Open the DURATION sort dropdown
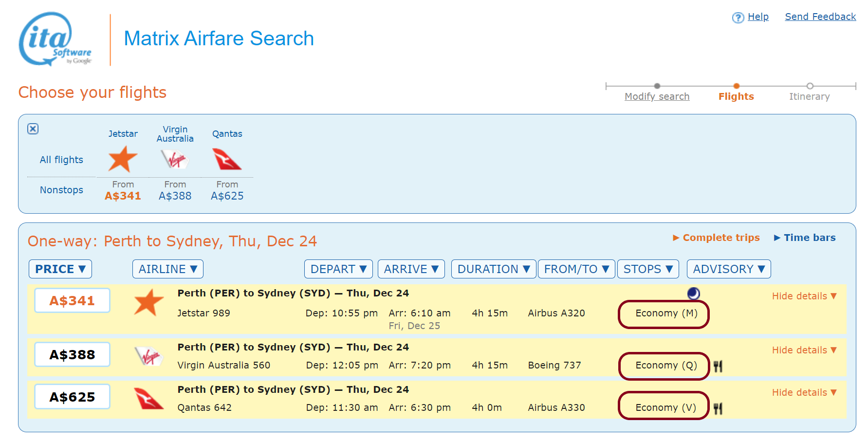This screenshot has height=442, width=868. pyautogui.click(x=493, y=269)
